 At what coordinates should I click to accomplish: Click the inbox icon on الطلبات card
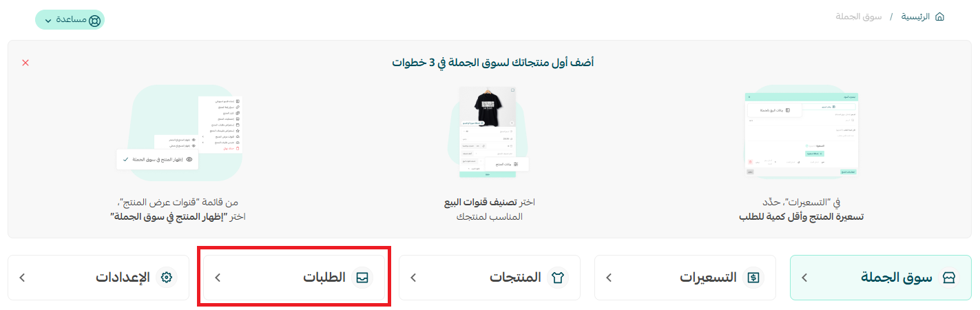pyautogui.click(x=362, y=278)
